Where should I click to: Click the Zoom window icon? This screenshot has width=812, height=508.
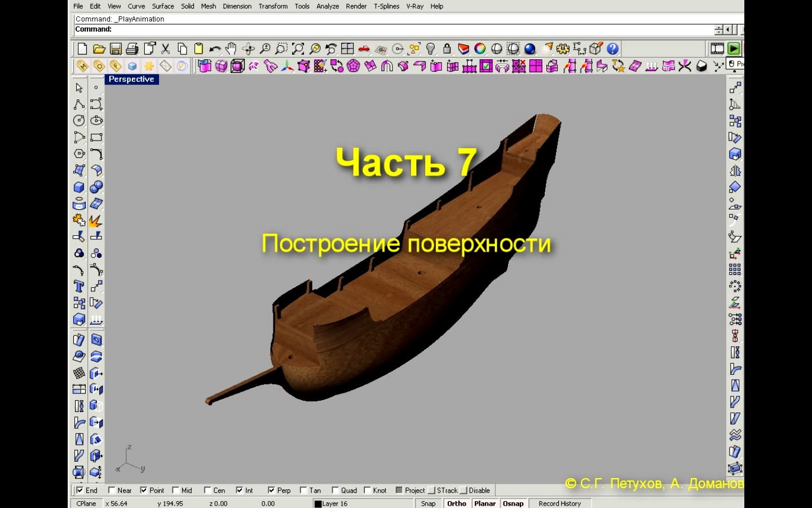[281, 49]
